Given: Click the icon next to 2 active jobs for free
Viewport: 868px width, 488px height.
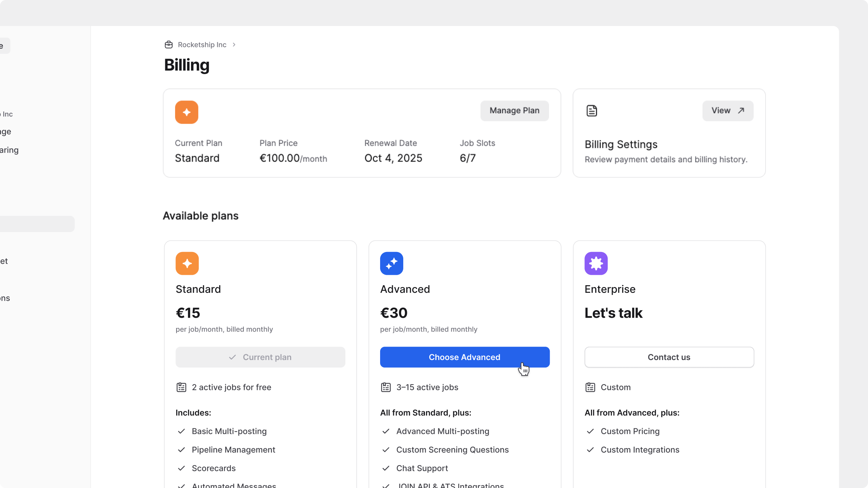Looking at the screenshot, I should point(181,388).
